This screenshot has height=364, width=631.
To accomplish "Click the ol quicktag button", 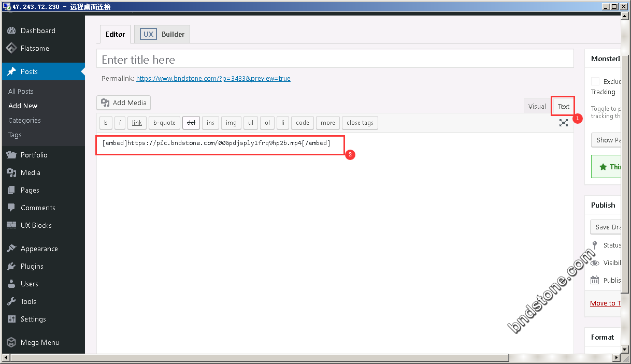I will coord(267,123).
